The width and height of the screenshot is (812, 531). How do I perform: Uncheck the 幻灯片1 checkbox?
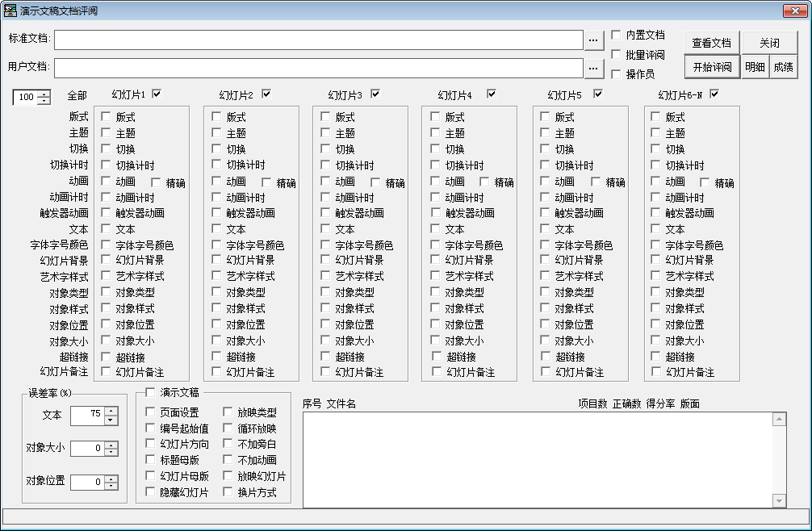(x=157, y=94)
